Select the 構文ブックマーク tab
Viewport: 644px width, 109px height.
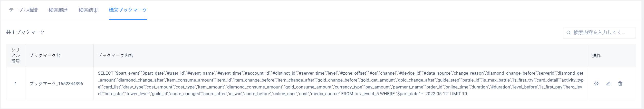(x=128, y=10)
